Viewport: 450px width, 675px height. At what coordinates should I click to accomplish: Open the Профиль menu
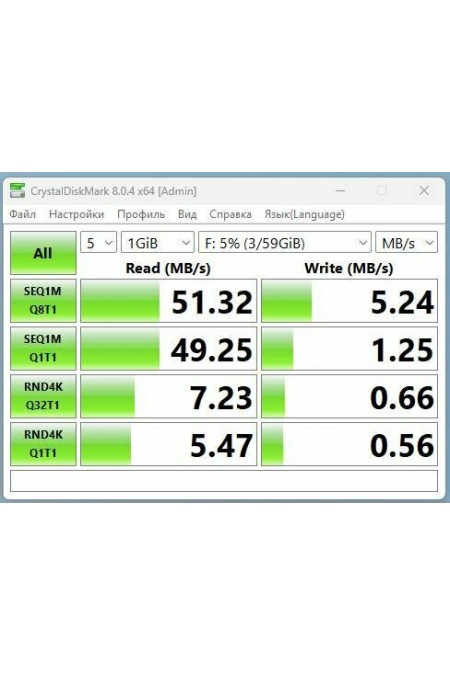tap(141, 214)
